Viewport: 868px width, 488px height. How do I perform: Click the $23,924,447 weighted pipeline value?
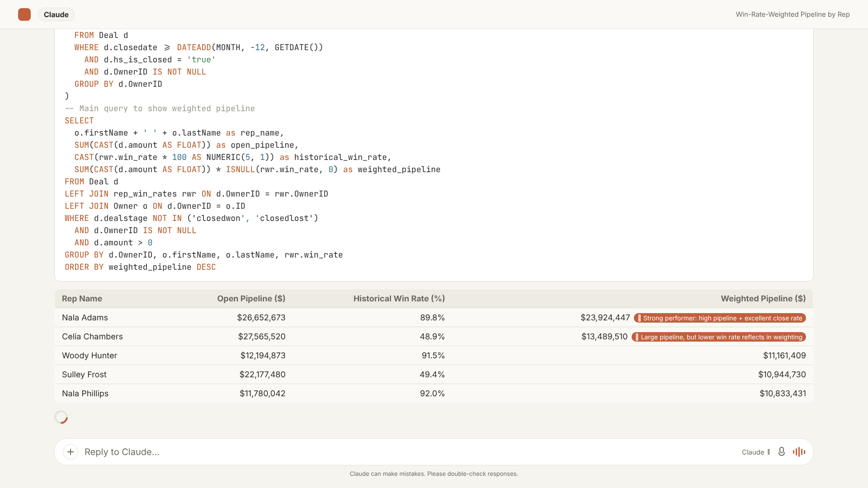tap(605, 318)
